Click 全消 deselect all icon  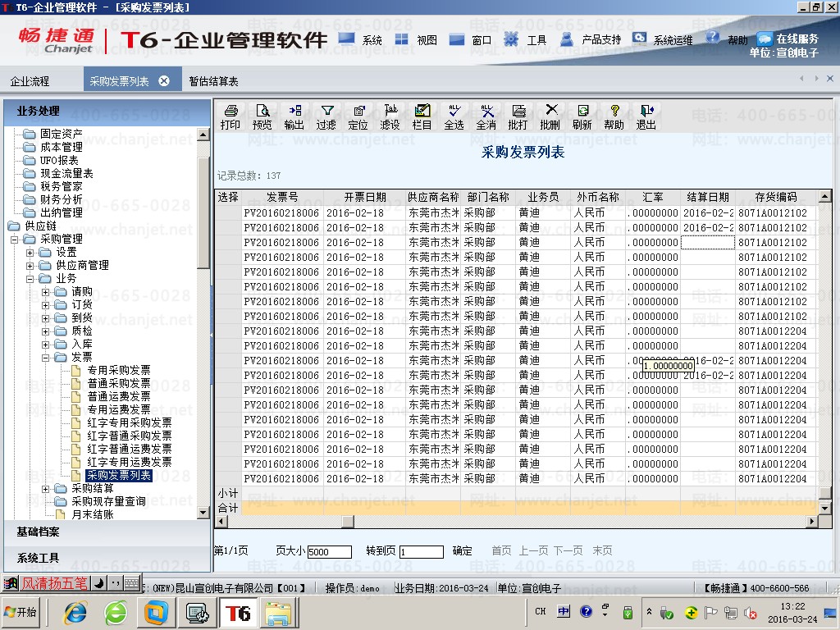(x=486, y=116)
